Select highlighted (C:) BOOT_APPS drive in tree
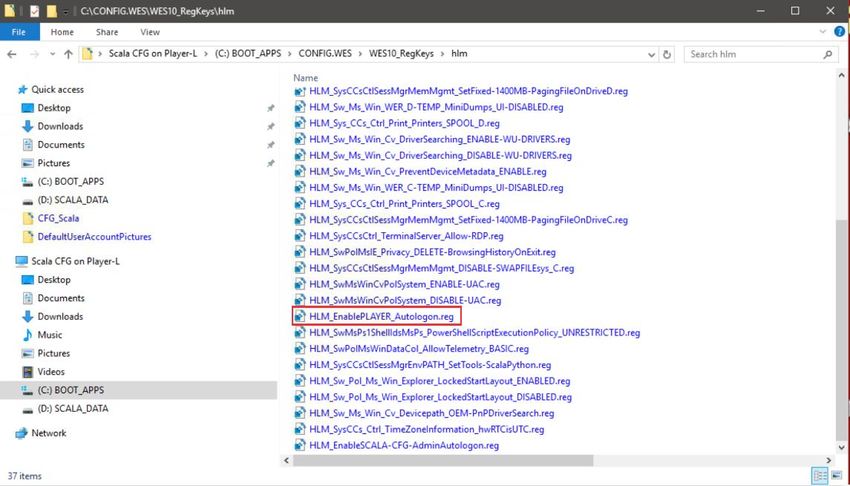 [138, 390]
